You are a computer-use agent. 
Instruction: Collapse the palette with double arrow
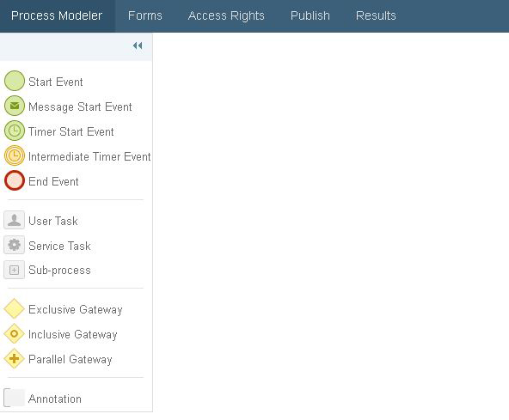[138, 46]
